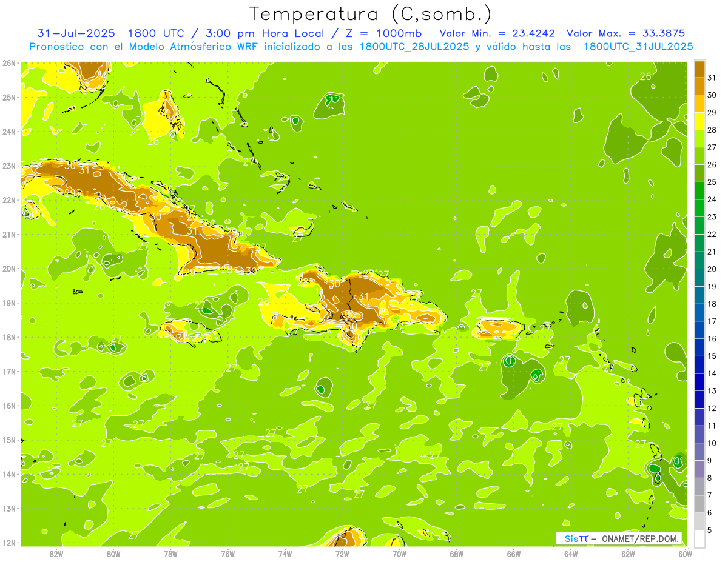Click longitude axis label '60W'

(685, 554)
